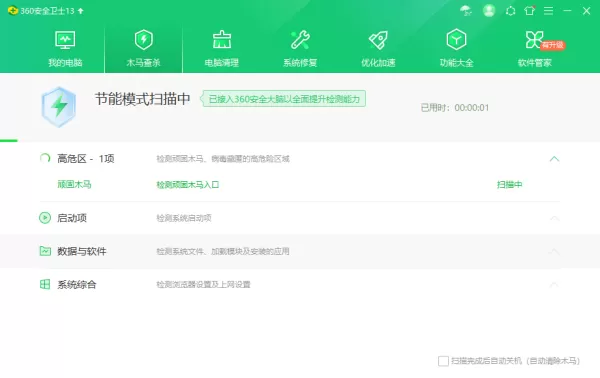Click the notification icon in the title bar
The width and height of the screenshot is (600, 378).
[510, 11]
